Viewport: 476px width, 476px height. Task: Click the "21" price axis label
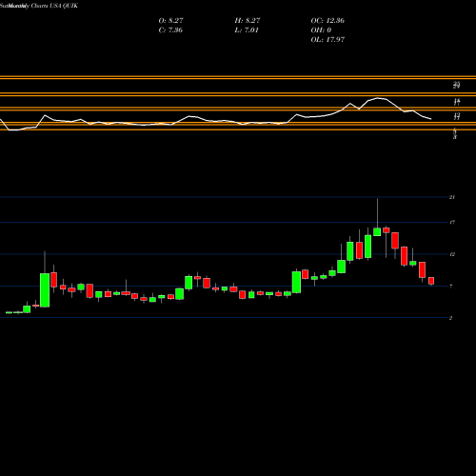pos(452,197)
